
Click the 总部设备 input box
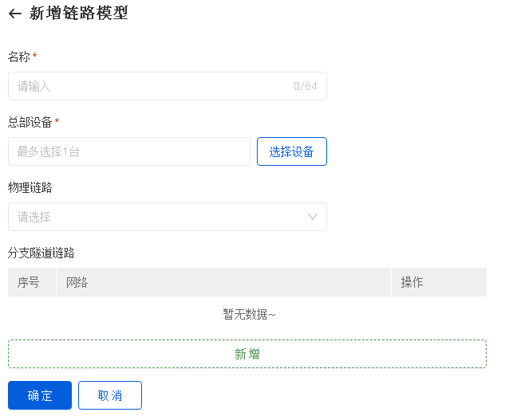coord(129,151)
